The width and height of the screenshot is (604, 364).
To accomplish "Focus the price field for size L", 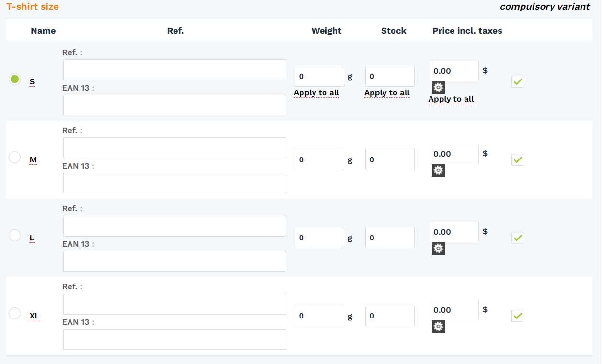I will pos(454,232).
